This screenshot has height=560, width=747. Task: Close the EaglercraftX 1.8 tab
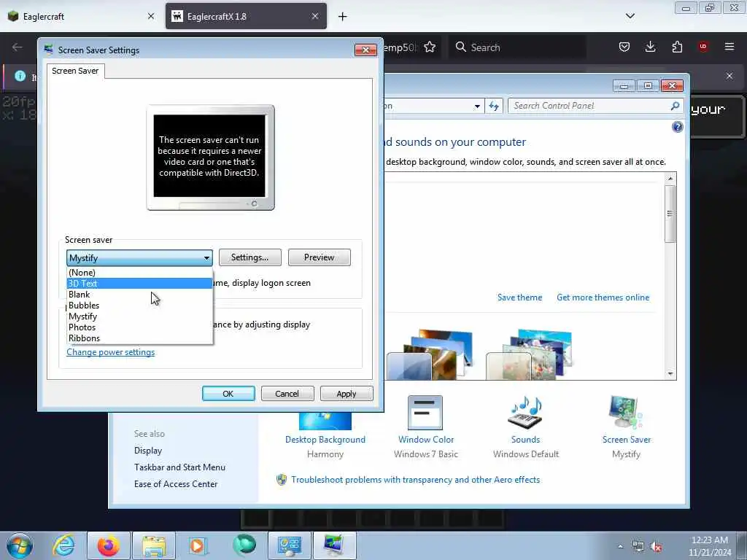tap(315, 16)
